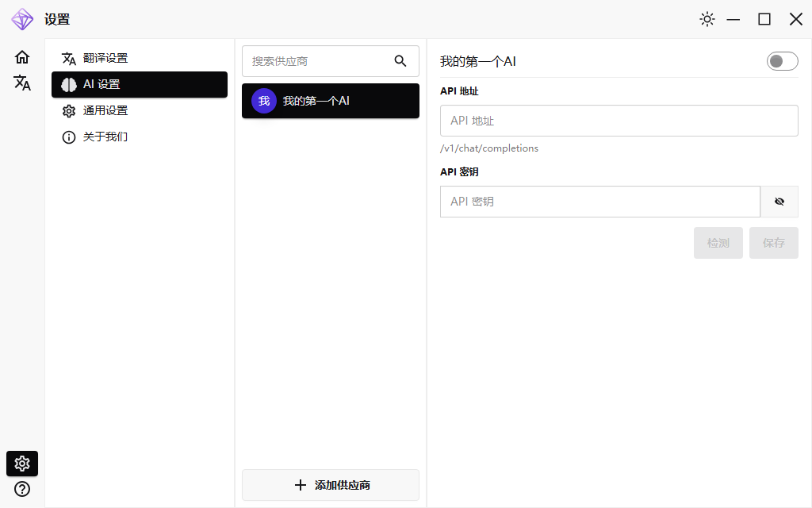Click the magnifier icon in supplier search
Viewport: 812px width, 508px height.
point(400,61)
